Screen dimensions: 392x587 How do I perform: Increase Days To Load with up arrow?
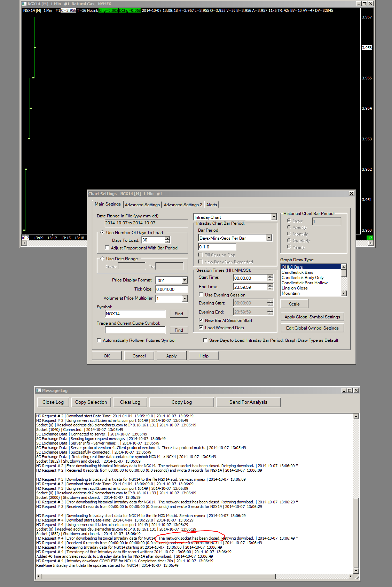(x=167, y=238)
